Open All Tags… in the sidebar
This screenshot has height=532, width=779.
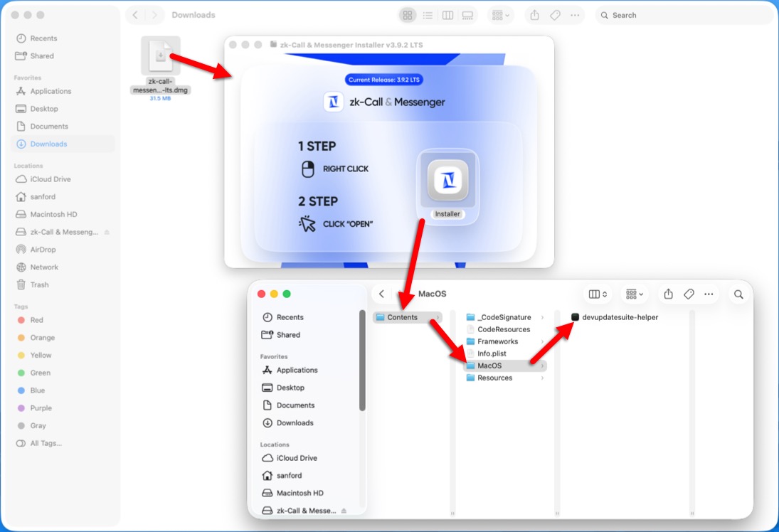click(x=46, y=443)
